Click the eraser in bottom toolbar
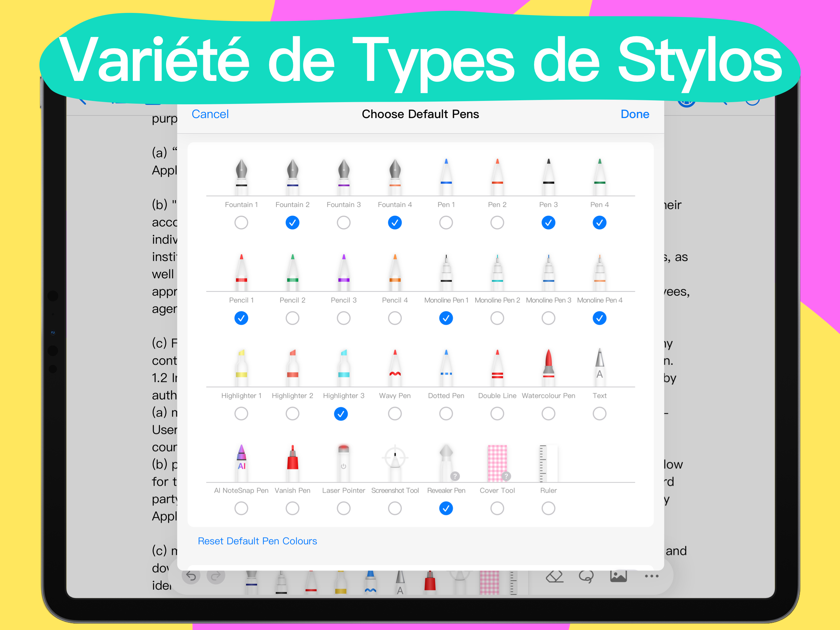Screen dimensions: 840x630 554,576
